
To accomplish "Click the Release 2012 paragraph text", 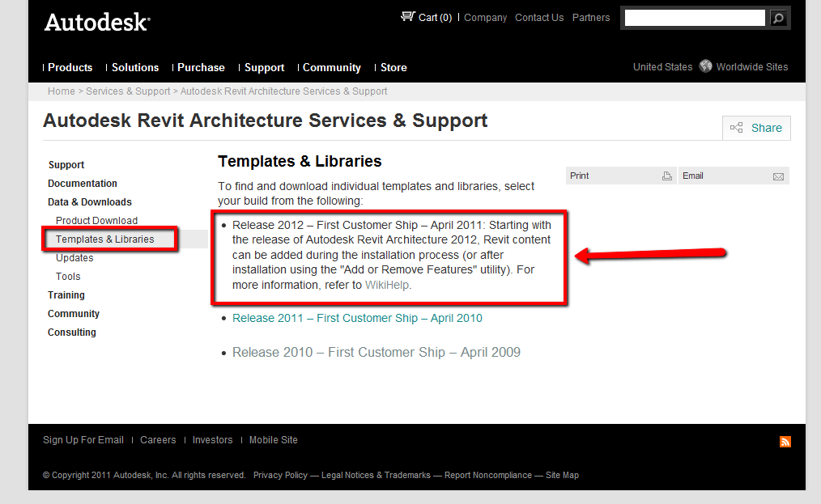I will [390, 255].
